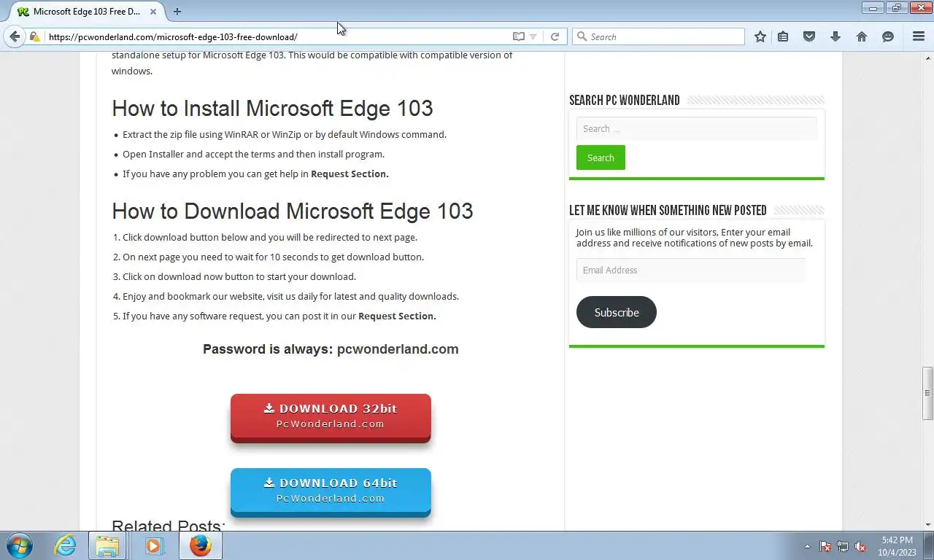Click the page vertical scrollbar thumb
This screenshot has height=560, width=934.
point(927,393)
